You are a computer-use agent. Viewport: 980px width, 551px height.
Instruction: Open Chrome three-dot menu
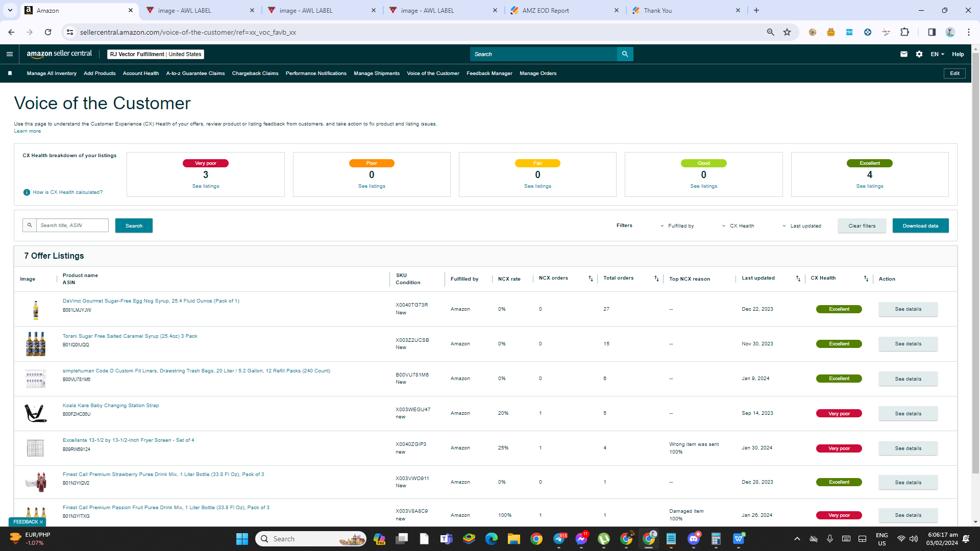click(x=969, y=32)
